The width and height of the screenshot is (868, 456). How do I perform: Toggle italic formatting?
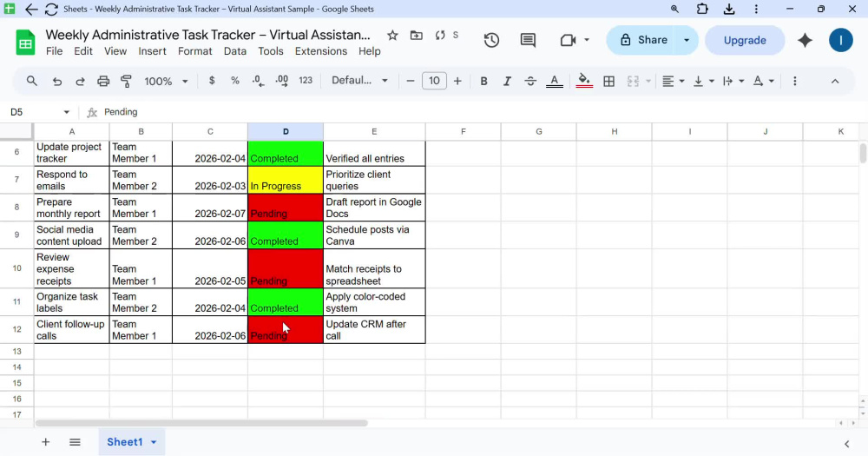(507, 81)
